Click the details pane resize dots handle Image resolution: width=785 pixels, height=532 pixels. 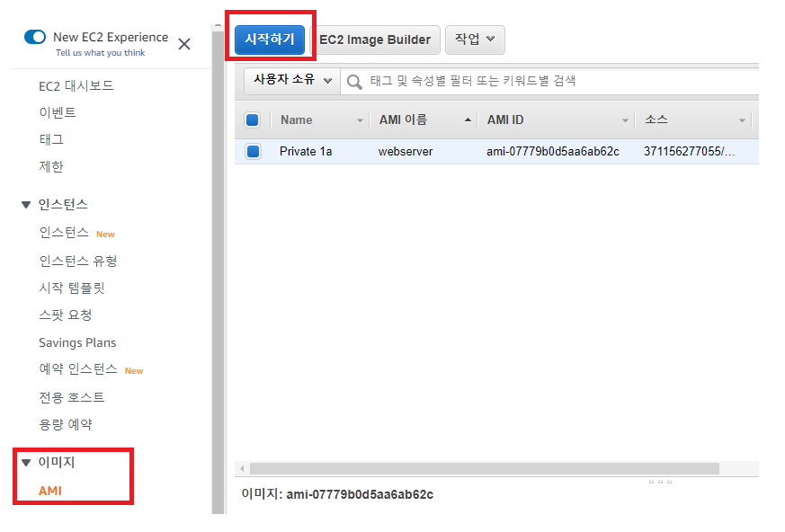pyautogui.click(x=660, y=482)
